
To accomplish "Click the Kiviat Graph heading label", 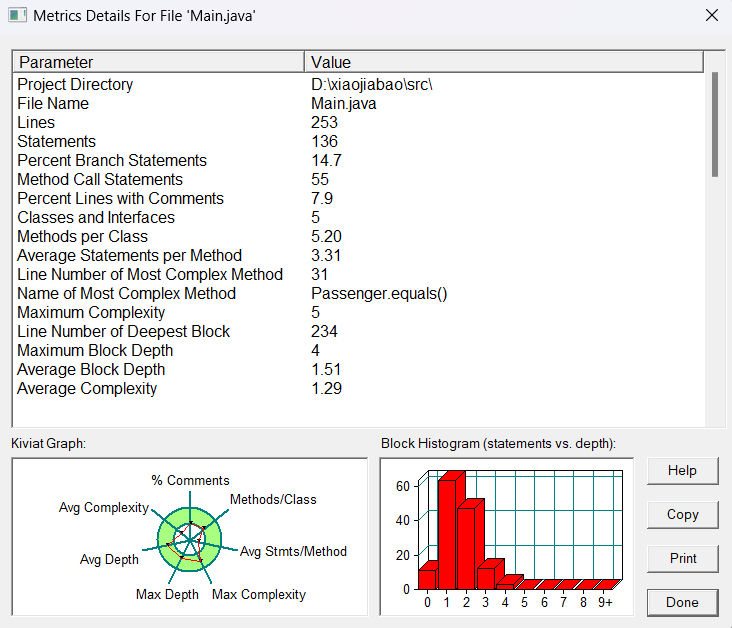I will [49, 444].
